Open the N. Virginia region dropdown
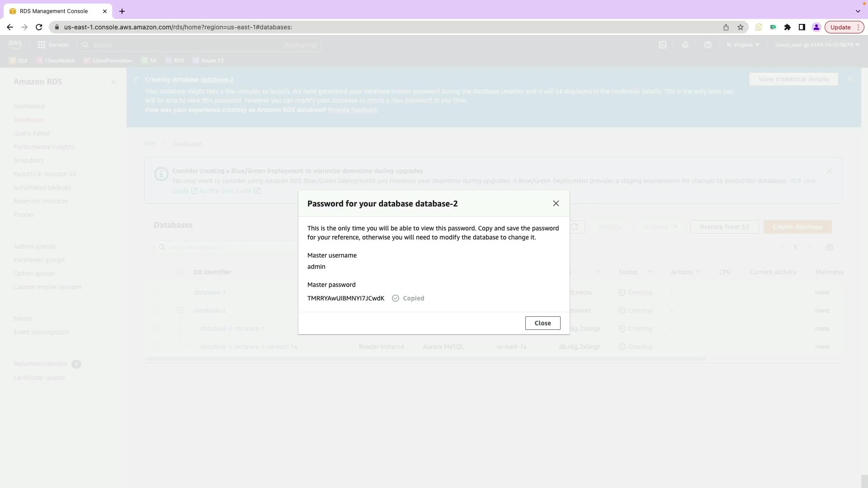This screenshot has height=488, width=868. click(x=743, y=45)
